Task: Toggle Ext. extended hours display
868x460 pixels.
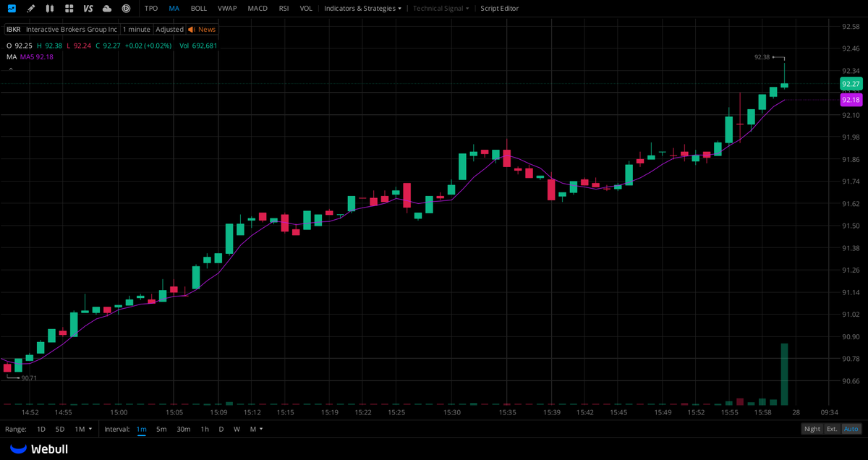Action: (832, 429)
